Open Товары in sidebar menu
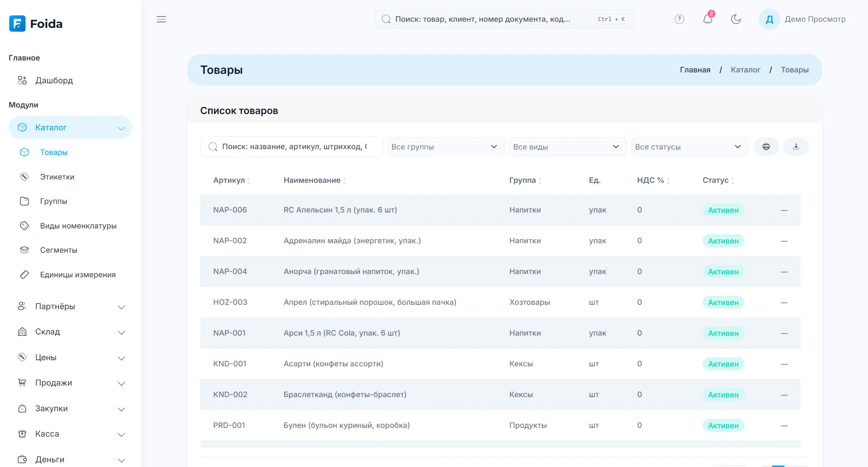Viewport: 868px width, 467px height. pyautogui.click(x=54, y=152)
